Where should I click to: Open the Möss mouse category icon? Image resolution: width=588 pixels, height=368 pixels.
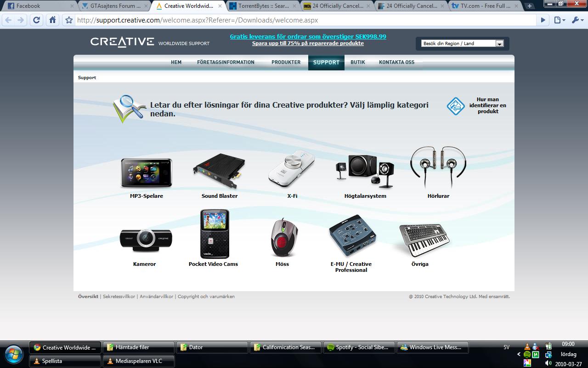click(x=283, y=237)
